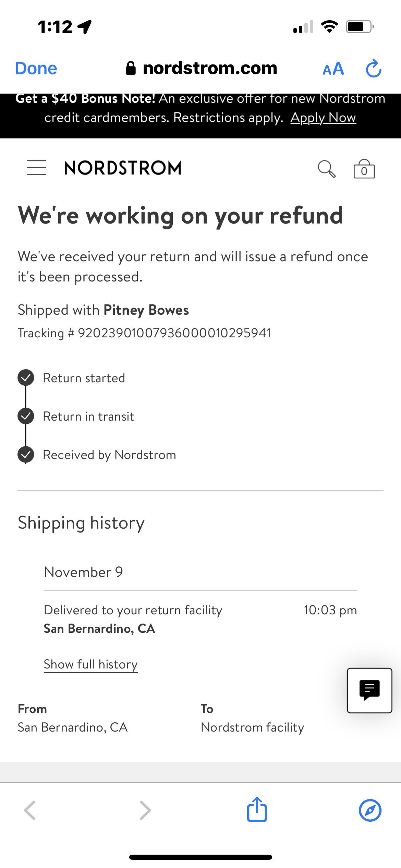This screenshot has width=401, height=868.
Task: Open in Safari compass icon
Action: (370, 810)
